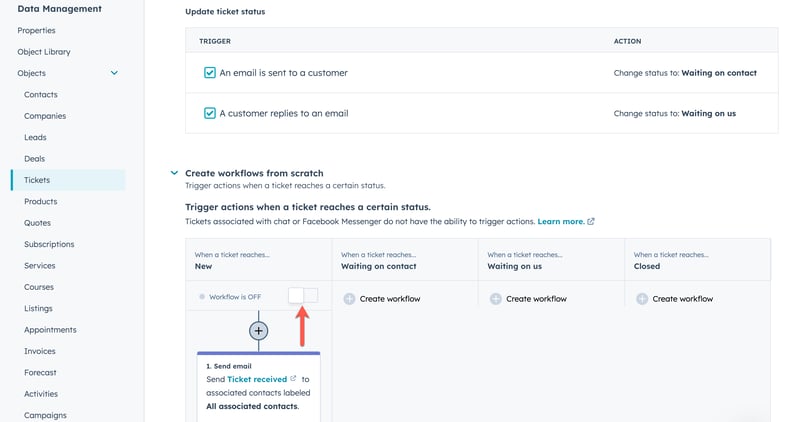Go to Contacts object settings
The width and height of the screenshot is (800, 422).
(x=41, y=95)
